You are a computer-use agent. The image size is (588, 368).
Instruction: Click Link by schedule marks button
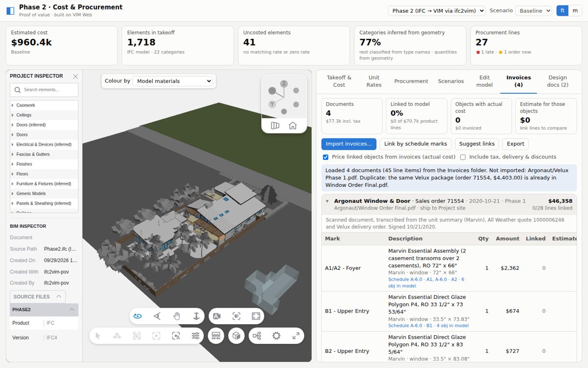click(x=416, y=144)
